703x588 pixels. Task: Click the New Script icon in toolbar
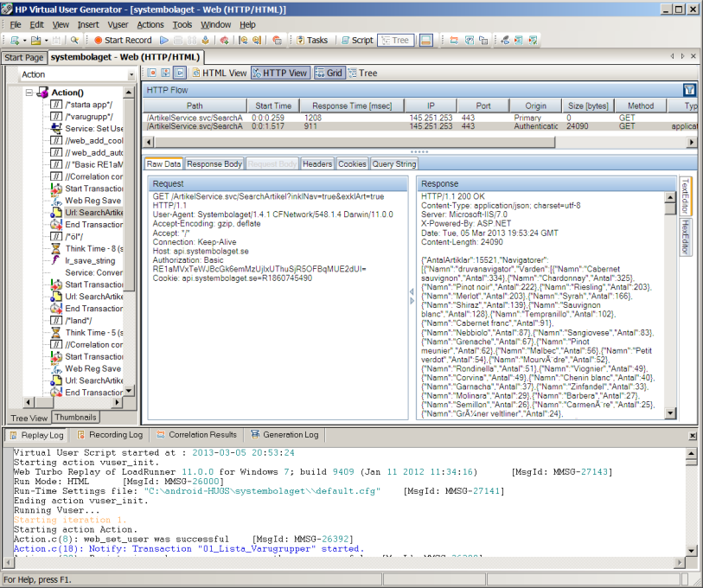(x=15, y=41)
